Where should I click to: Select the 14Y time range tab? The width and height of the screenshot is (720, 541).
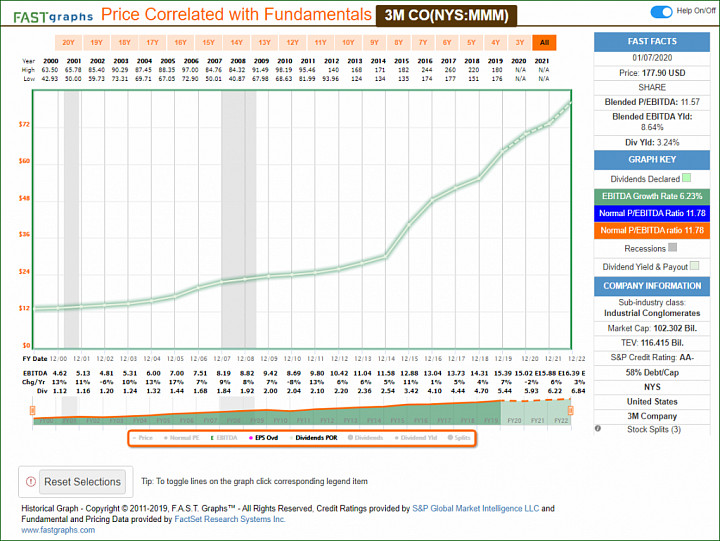[236, 43]
